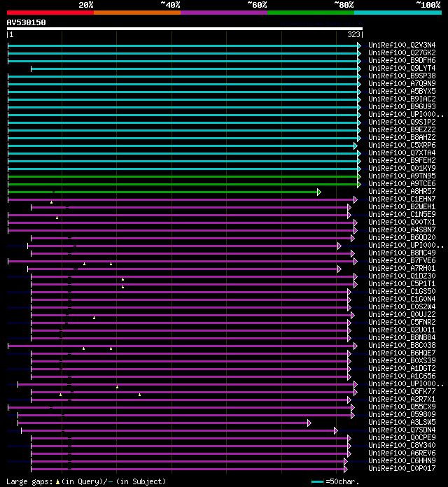Click the green ~80% identity legend segment
Viewport: 448px width, 487px height.
coord(311,13)
